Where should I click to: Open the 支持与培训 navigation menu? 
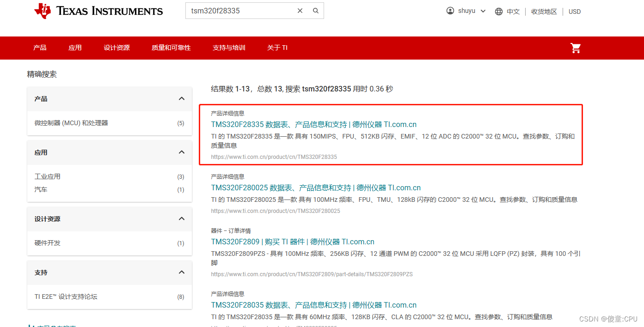pos(229,48)
